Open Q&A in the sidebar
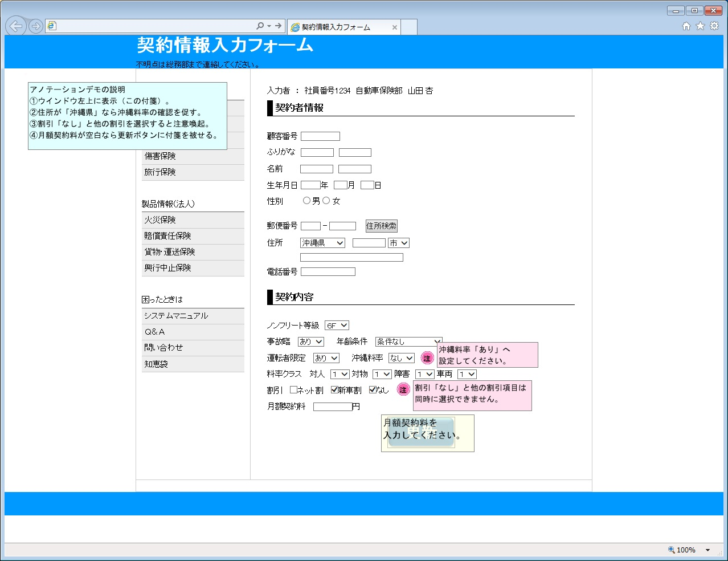This screenshot has height=561, width=728. pos(193,332)
